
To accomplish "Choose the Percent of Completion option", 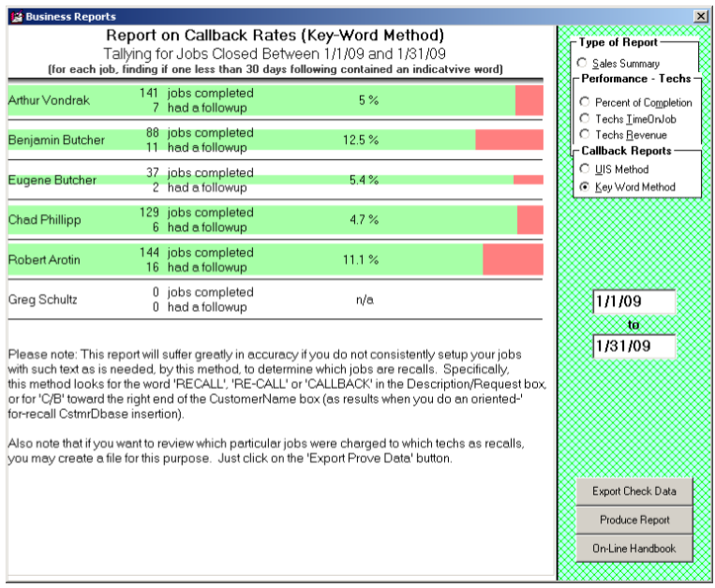I will coord(585,102).
